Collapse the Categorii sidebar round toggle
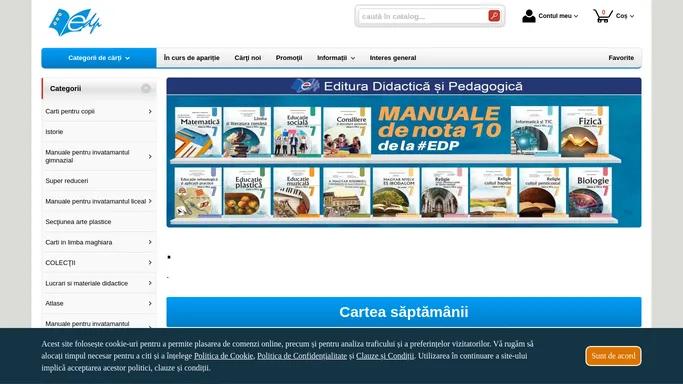 click(146, 88)
